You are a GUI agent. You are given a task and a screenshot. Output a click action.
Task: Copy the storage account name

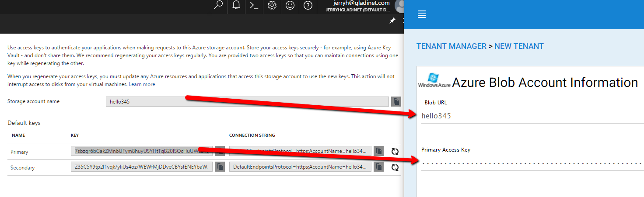pos(396,101)
